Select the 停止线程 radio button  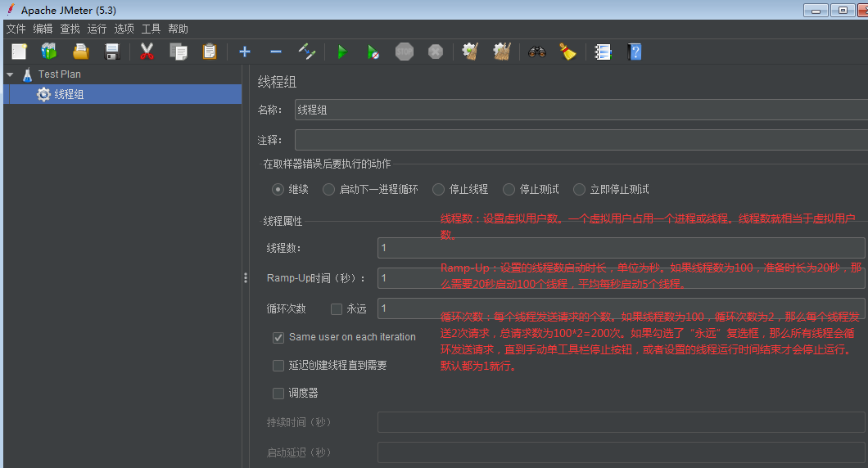click(438, 190)
